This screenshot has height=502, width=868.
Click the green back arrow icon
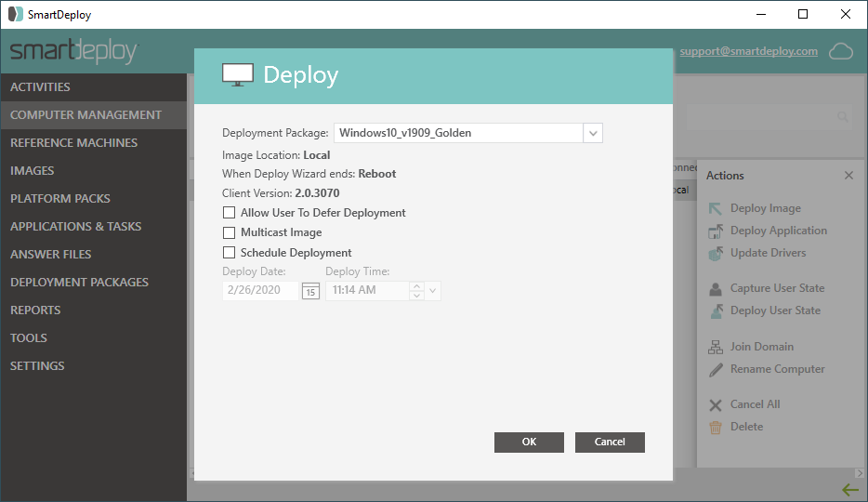click(850, 489)
